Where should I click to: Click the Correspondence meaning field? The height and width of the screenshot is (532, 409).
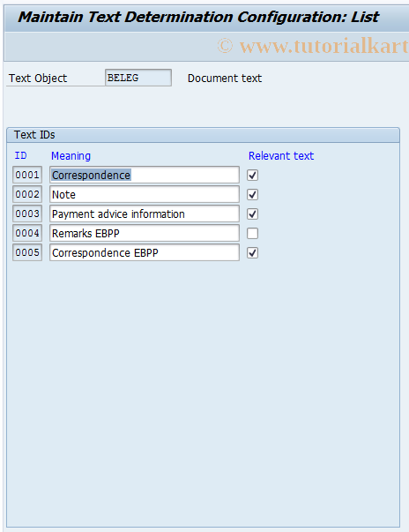pyautogui.click(x=145, y=175)
